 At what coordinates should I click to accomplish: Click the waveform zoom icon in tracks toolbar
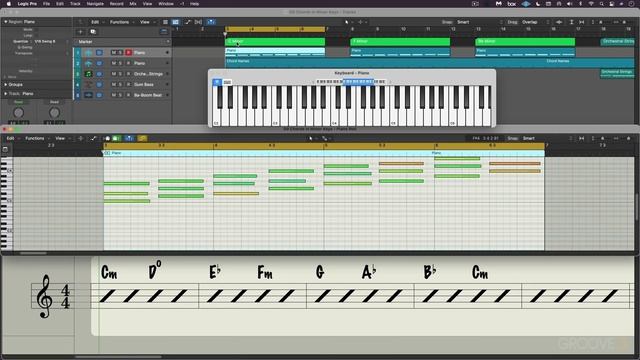pos(559,22)
